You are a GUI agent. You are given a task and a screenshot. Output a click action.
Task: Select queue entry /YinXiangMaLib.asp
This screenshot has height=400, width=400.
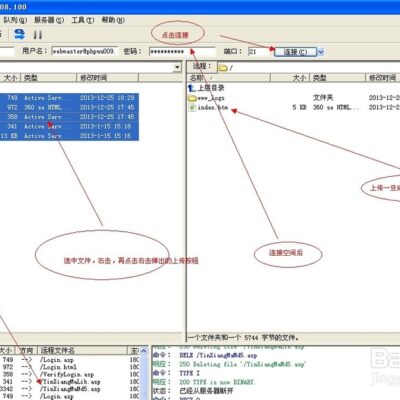pos(70,382)
